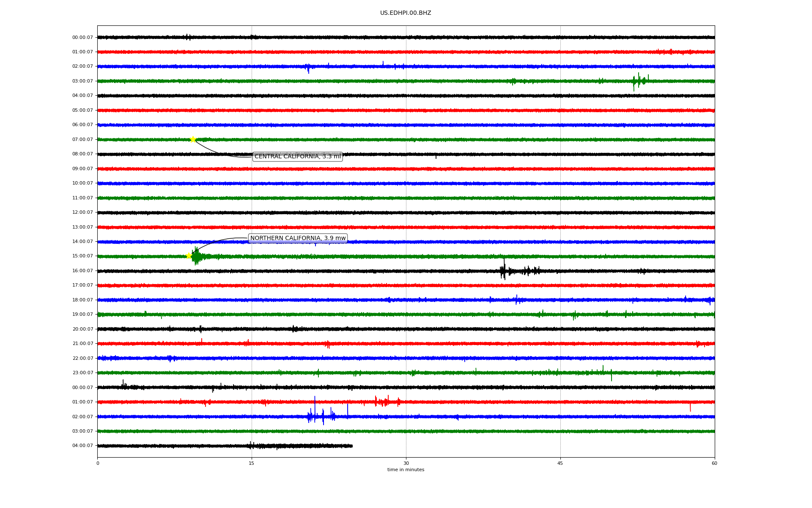The height and width of the screenshot is (508, 812).
Task: Click the 22:00:07 row time label
Action: coord(82,359)
